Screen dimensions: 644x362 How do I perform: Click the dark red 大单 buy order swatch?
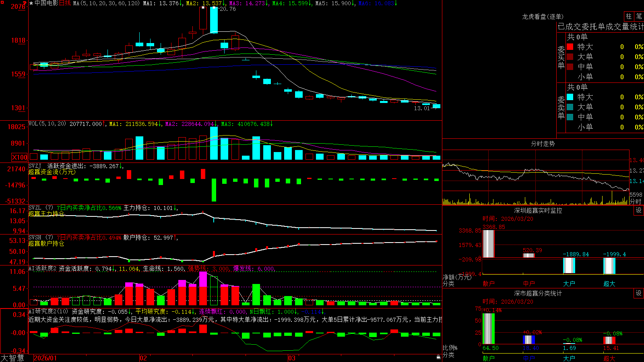(x=570, y=57)
